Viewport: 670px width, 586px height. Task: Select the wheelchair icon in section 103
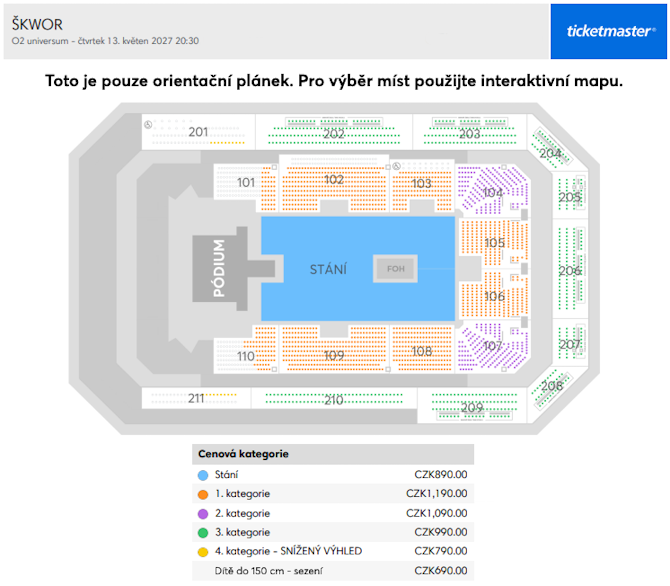[x=396, y=166]
